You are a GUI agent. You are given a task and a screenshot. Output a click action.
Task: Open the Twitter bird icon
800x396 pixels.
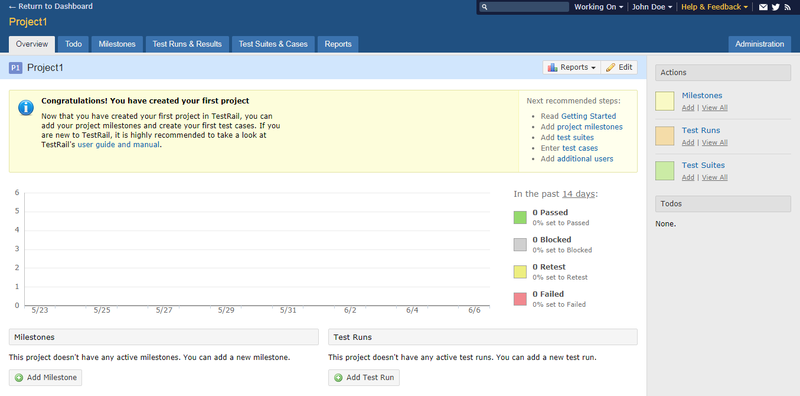click(x=776, y=7)
